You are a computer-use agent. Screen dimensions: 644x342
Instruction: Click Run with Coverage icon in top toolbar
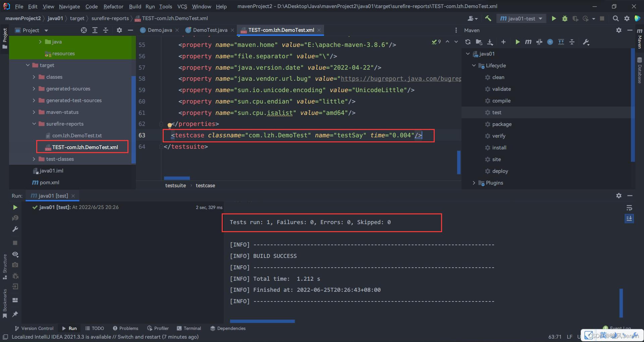(575, 18)
